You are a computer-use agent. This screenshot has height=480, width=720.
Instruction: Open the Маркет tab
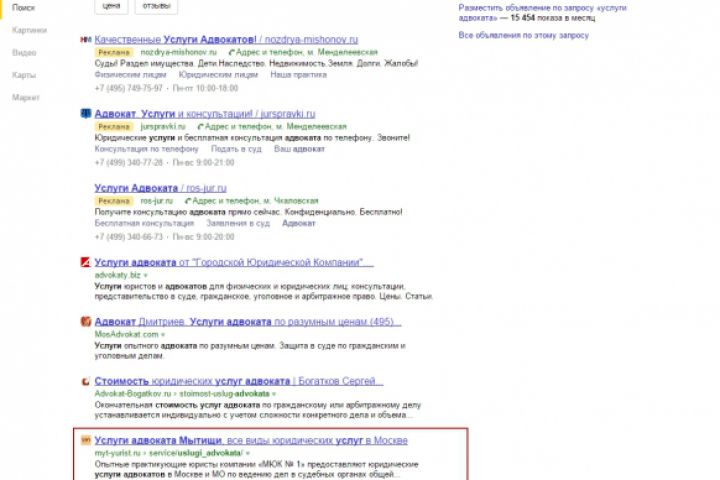pos(26,97)
